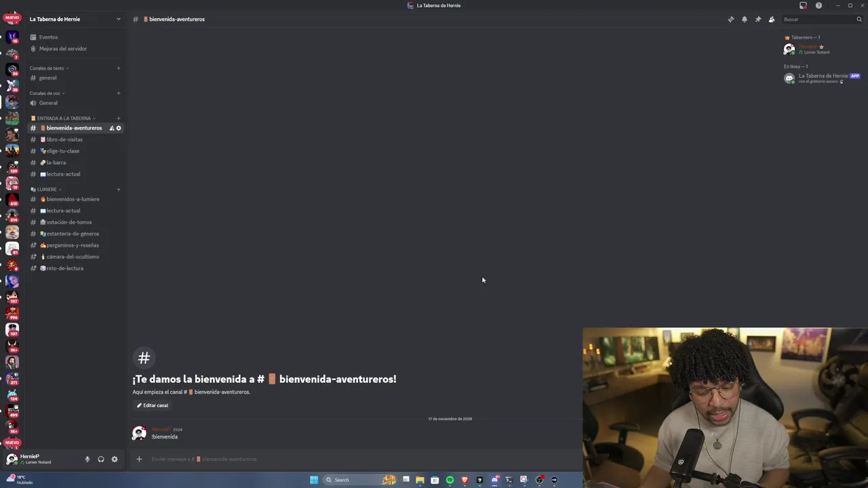
Task: Open the cámara-del-ocultismo channel
Action: [75, 257]
